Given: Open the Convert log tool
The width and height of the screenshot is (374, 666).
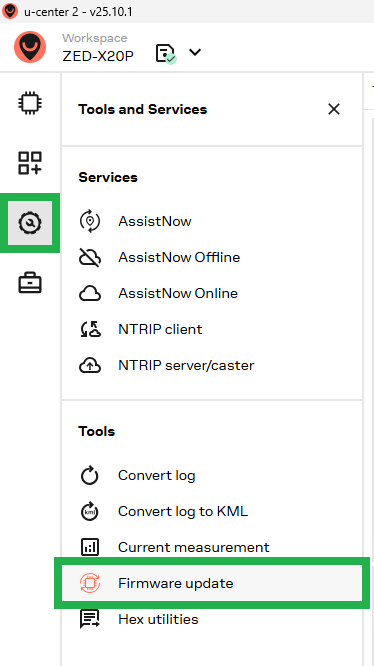Looking at the screenshot, I should click(157, 475).
